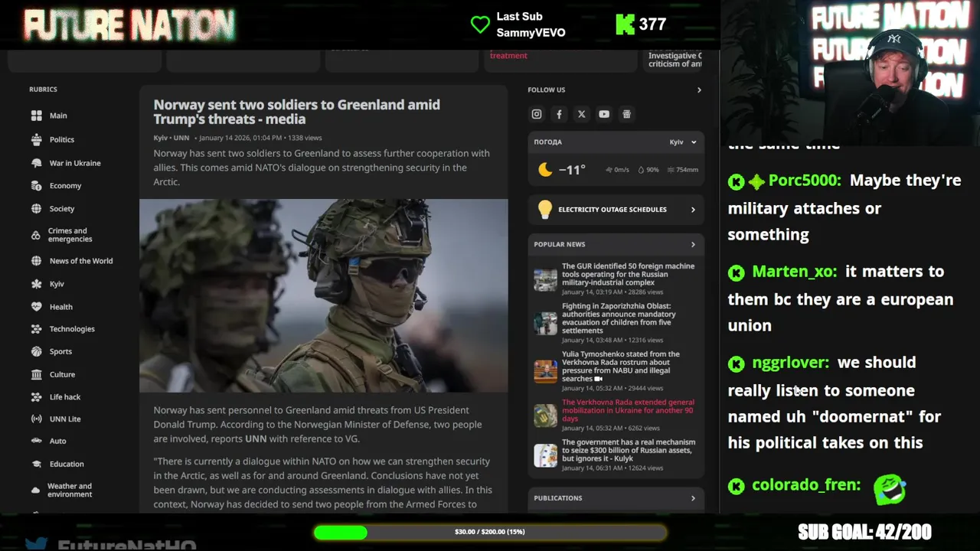Click the Kyiv chestnut leaf icon
This screenshot has height=551, width=980.
click(x=36, y=284)
